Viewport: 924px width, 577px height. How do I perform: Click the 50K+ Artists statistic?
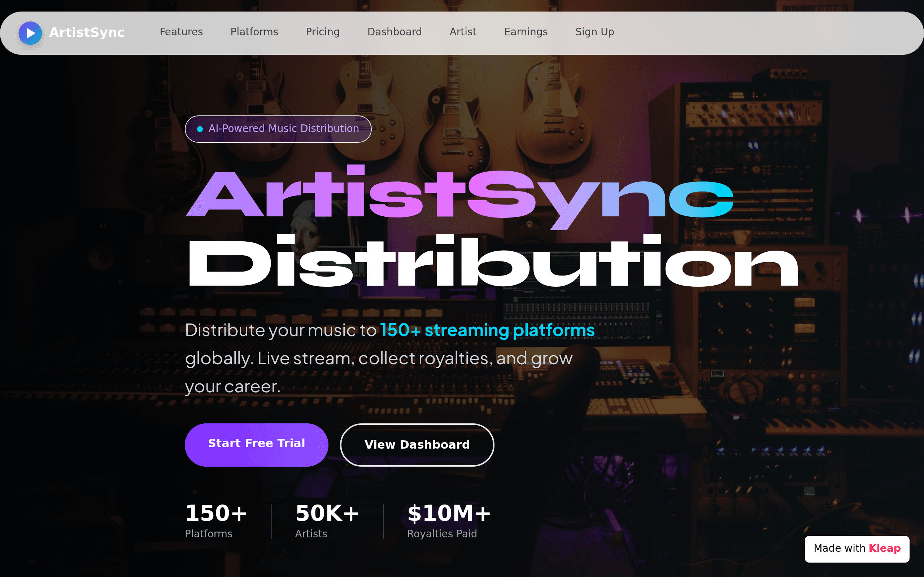pyautogui.click(x=327, y=520)
